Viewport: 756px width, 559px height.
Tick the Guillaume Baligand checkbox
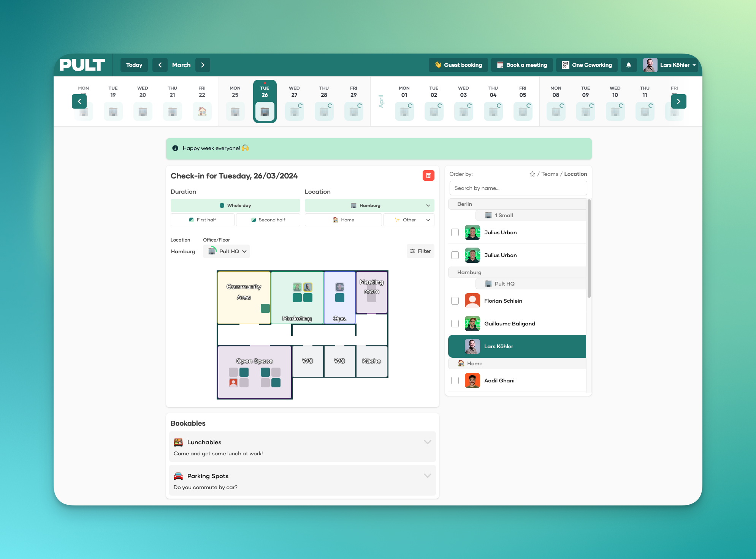pyautogui.click(x=455, y=324)
